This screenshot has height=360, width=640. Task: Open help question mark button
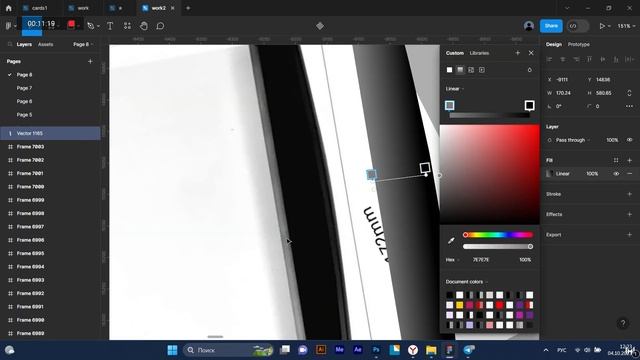623,323
